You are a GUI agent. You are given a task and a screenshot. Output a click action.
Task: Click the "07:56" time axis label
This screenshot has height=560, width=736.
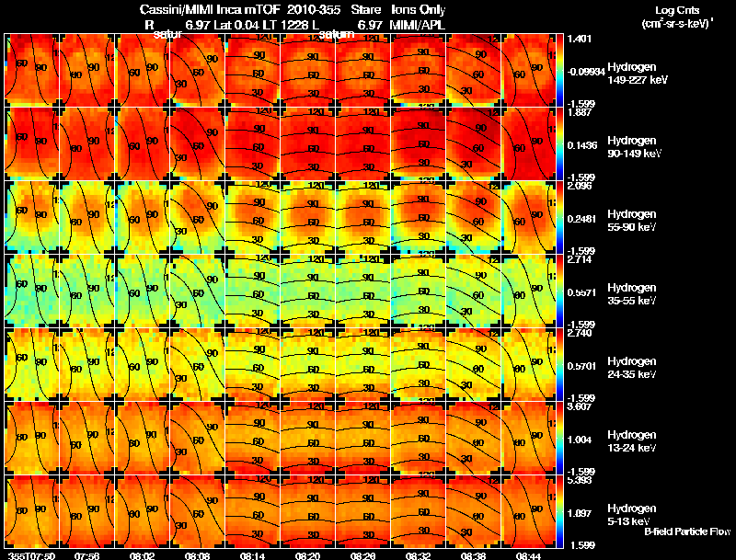(86, 556)
